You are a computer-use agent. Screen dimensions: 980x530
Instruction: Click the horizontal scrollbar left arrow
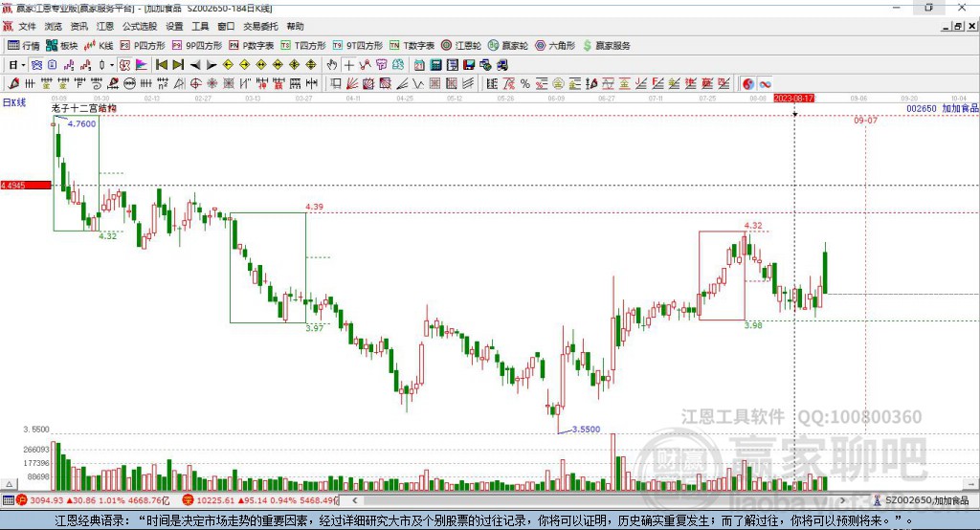coord(354,500)
